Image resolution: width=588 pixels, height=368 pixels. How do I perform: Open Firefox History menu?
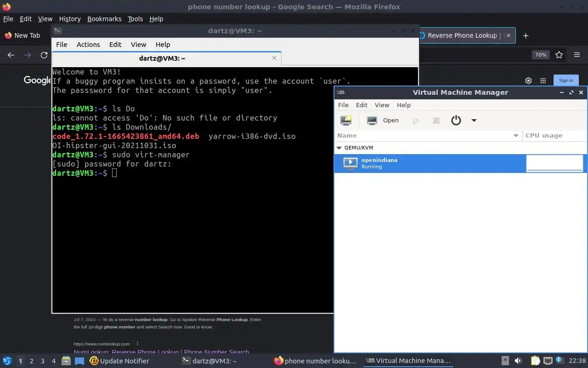coord(70,19)
